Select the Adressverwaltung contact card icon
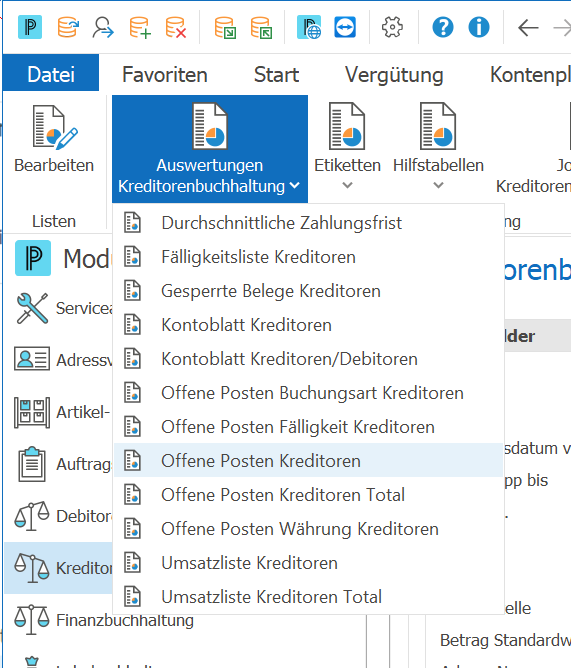The image size is (571, 668). point(32,359)
